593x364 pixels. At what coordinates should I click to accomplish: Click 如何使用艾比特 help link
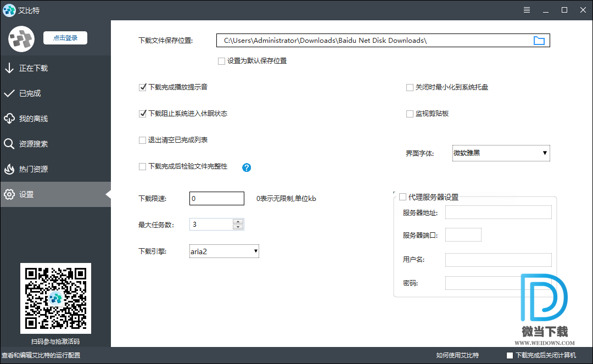[457, 355]
